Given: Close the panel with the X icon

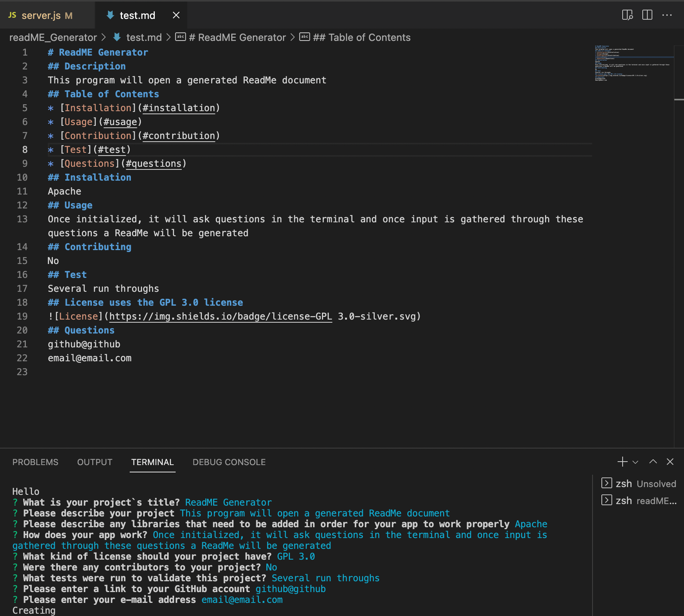Looking at the screenshot, I should point(670,462).
